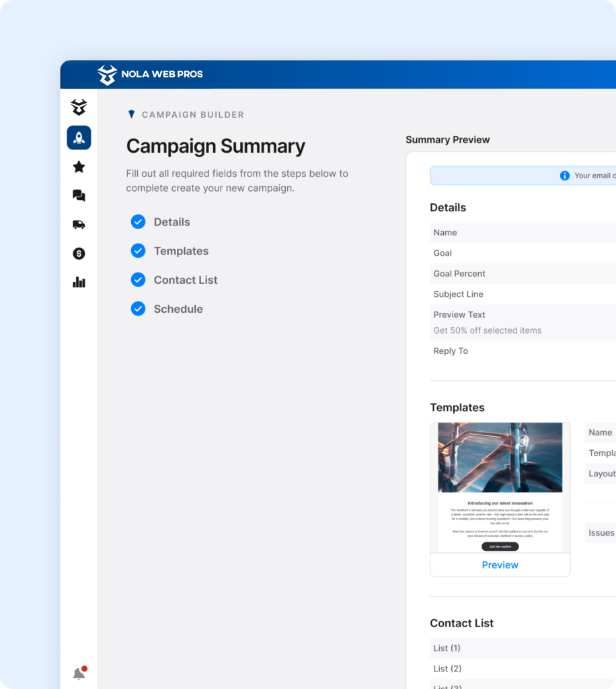Go to the Details step
Viewport: 616px width, 689px height.
coord(171,222)
